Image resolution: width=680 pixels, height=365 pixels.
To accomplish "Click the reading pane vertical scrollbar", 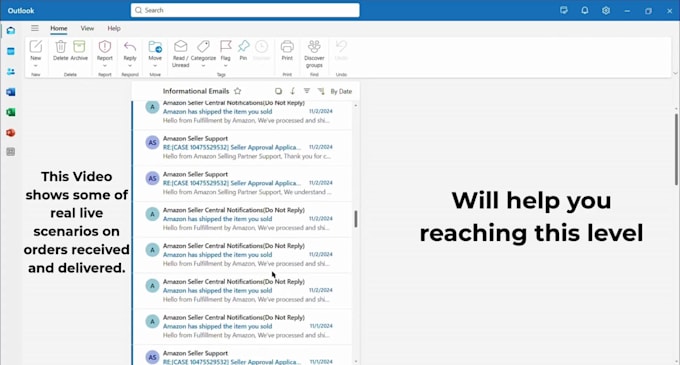I will [x=676, y=150].
